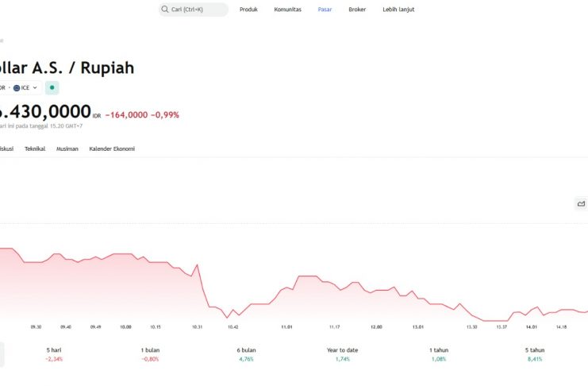Select the Kalender Ekonomi tab
Screen dimensions: 588x386
coord(112,149)
